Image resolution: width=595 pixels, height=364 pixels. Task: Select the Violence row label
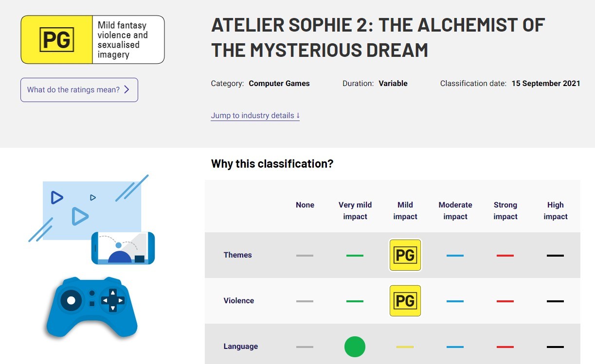pyautogui.click(x=239, y=301)
